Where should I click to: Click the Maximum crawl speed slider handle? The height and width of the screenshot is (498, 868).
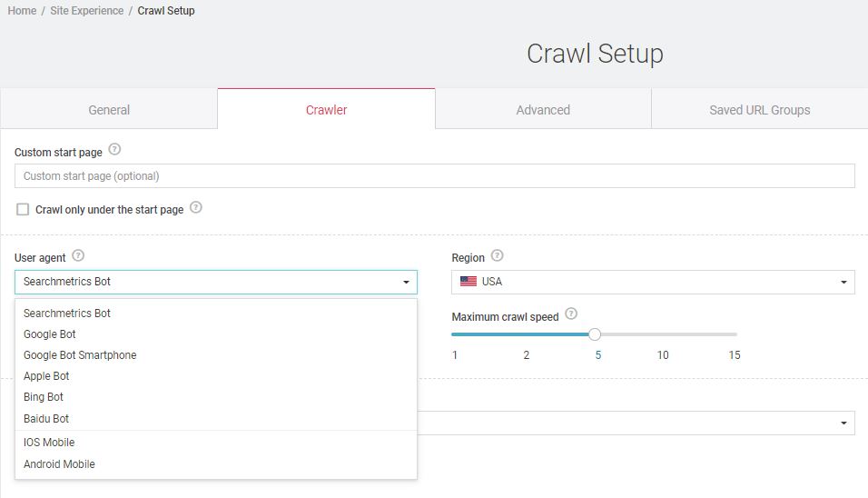(595, 334)
